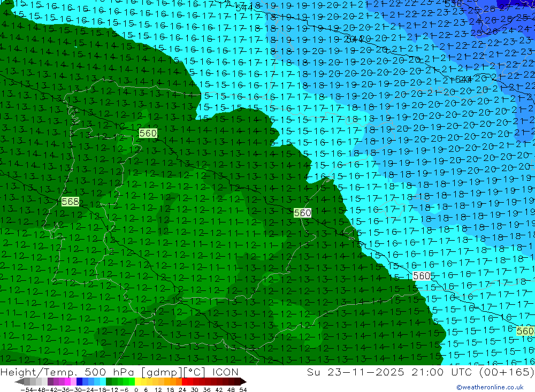Click the legend's left gray arrow end
The height and width of the screenshot is (392, 535).
pos(19,381)
